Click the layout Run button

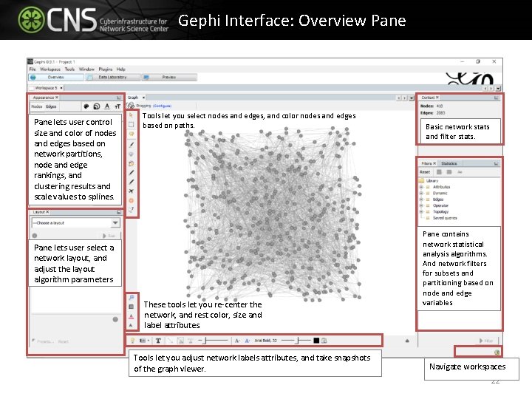(109, 236)
